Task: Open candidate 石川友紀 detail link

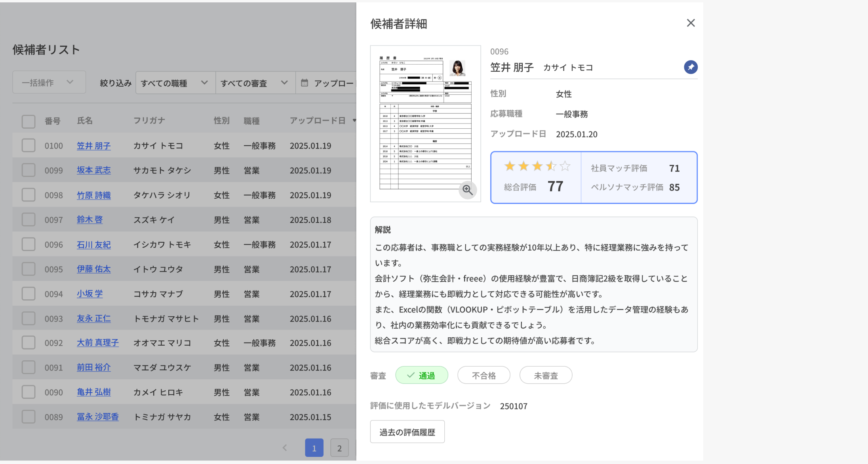Action: [93, 244]
